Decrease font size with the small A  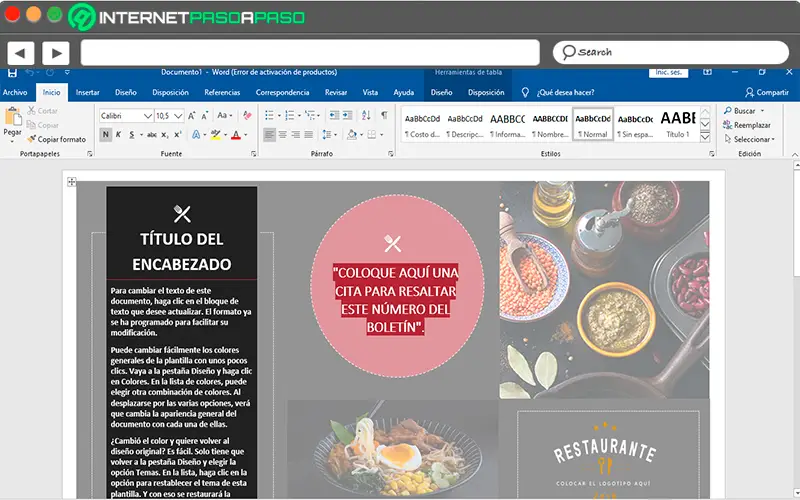coord(205,116)
